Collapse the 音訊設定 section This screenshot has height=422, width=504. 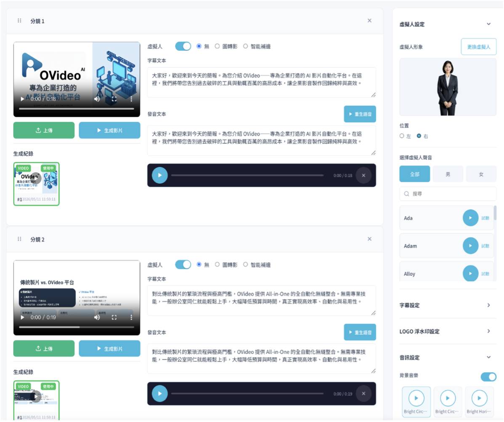pos(488,357)
